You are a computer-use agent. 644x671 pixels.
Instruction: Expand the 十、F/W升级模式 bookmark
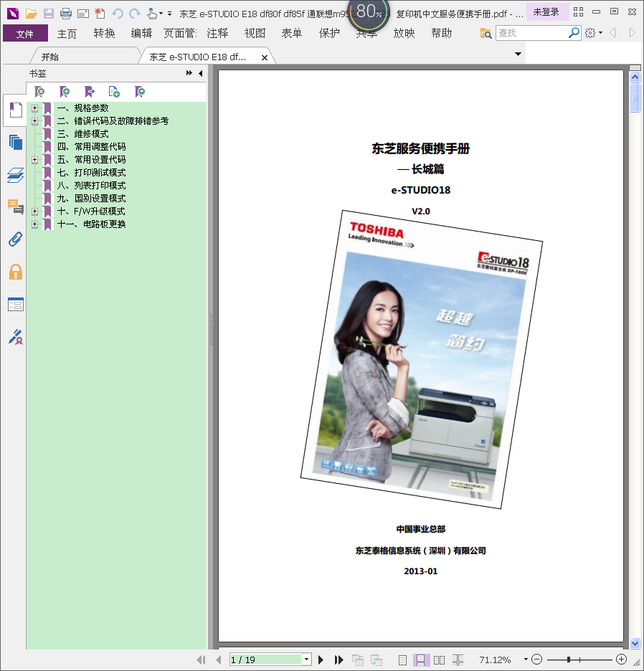pos(34,211)
